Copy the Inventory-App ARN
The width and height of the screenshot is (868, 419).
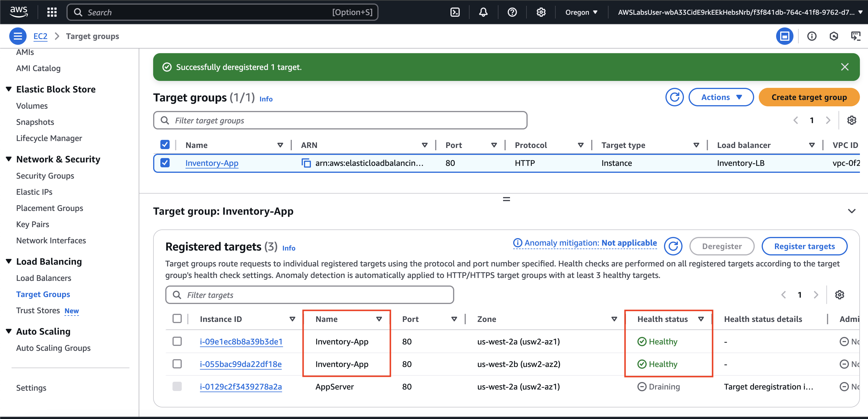click(x=306, y=163)
